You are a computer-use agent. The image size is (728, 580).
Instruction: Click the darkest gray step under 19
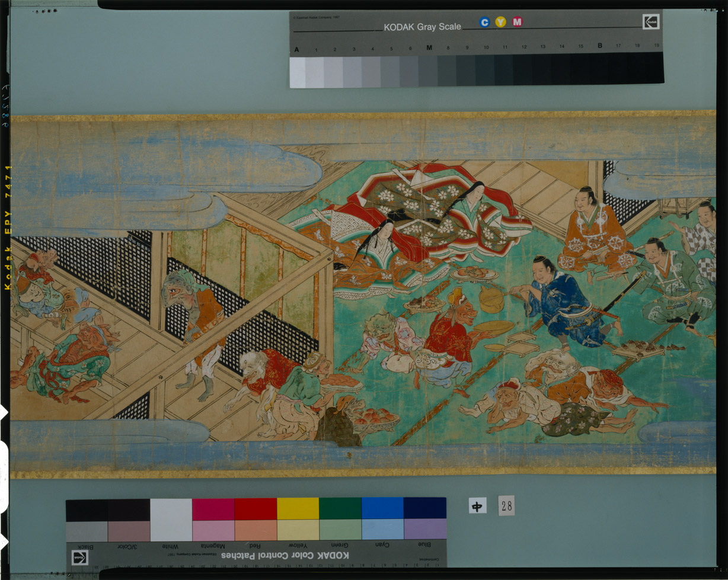pos(655,68)
